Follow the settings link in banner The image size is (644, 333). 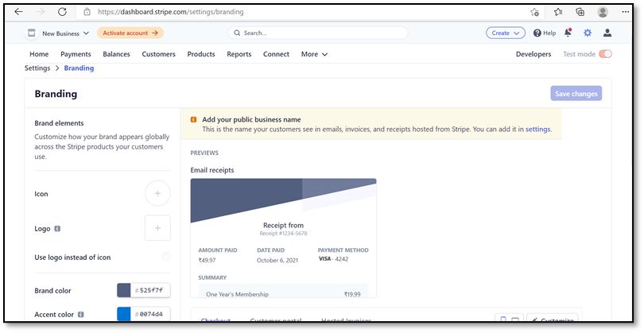coord(537,129)
